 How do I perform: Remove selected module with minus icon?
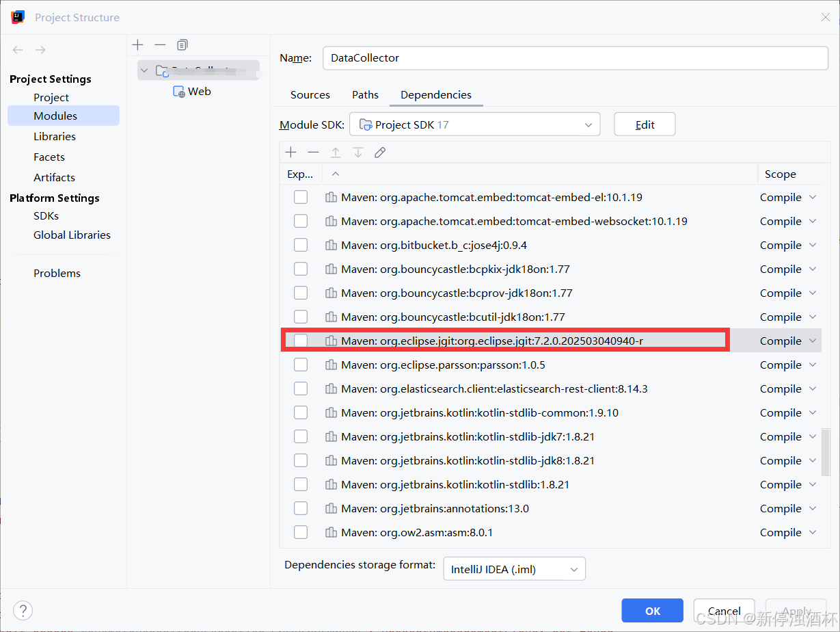160,44
